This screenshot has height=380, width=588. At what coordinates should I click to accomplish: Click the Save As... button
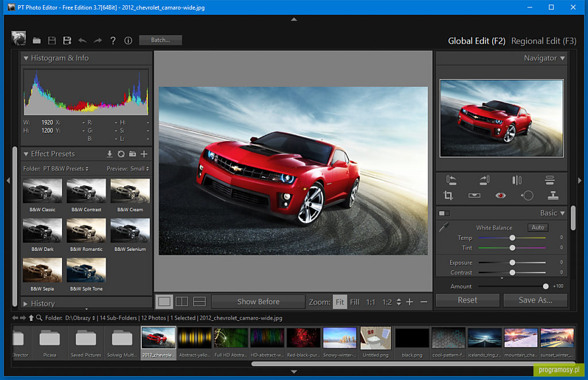(x=535, y=300)
